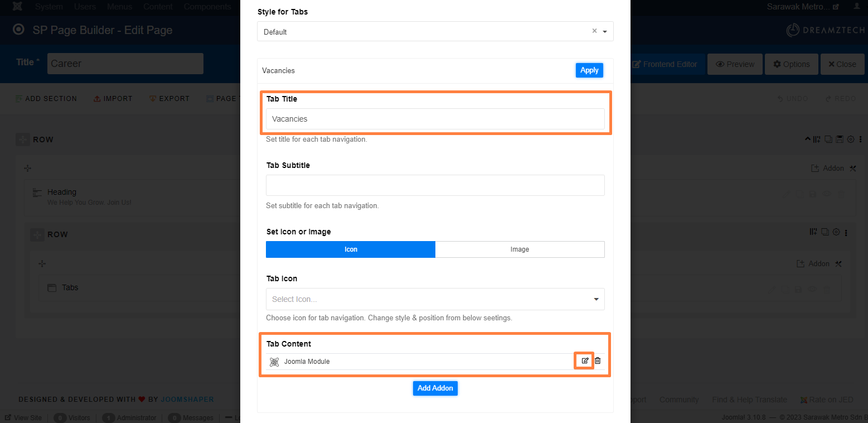
Task: Click the Tab Subtitle text field
Action: pyautogui.click(x=435, y=185)
